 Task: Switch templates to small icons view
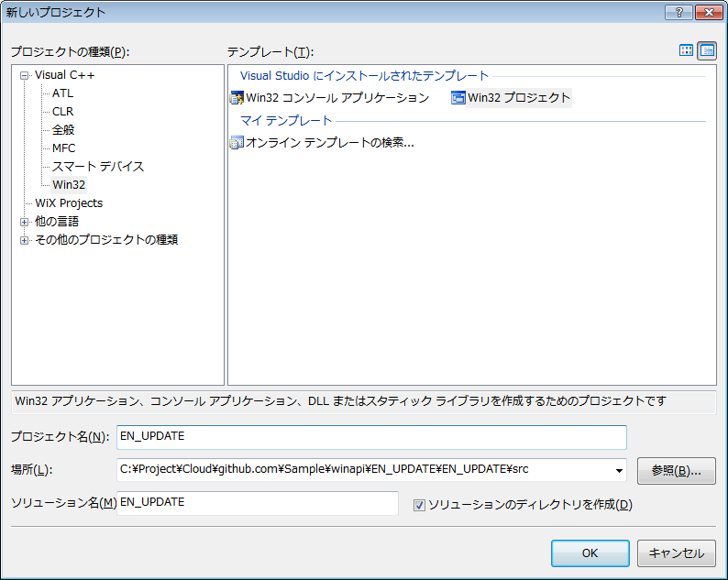pos(707,50)
